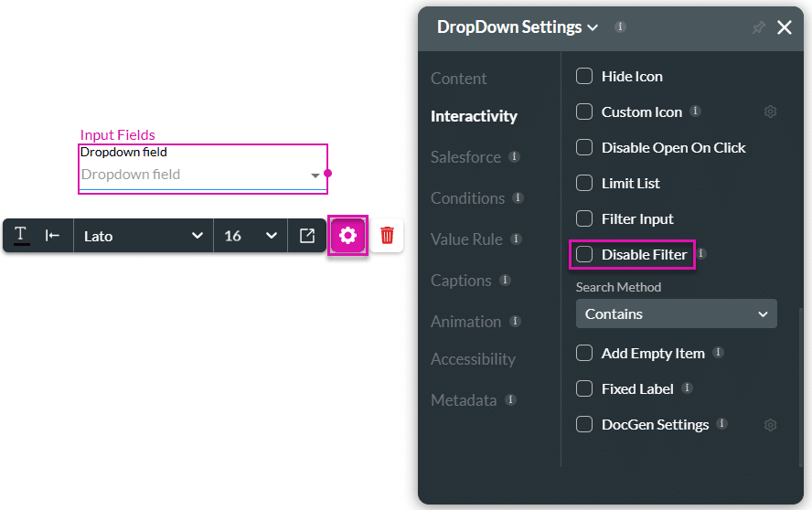Viewport: 812px width, 510px height.
Task: Click info icon next to Salesforce tab
Action: click(514, 156)
